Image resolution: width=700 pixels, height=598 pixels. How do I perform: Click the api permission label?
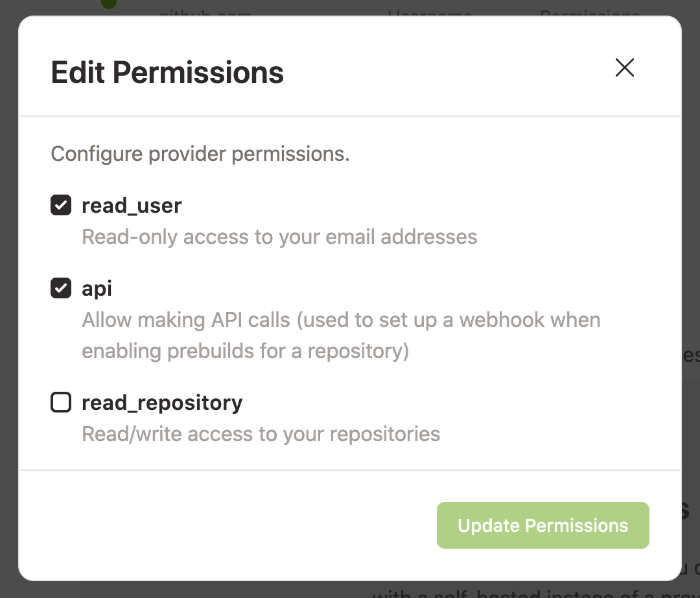pyautogui.click(x=96, y=288)
